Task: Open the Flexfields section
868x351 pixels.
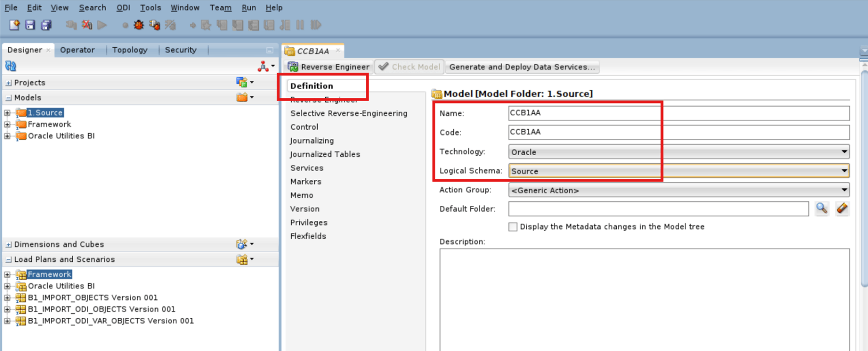Action: 308,236
